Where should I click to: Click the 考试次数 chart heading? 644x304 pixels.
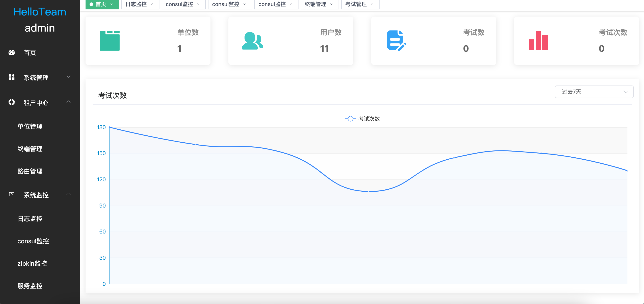pyautogui.click(x=112, y=96)
